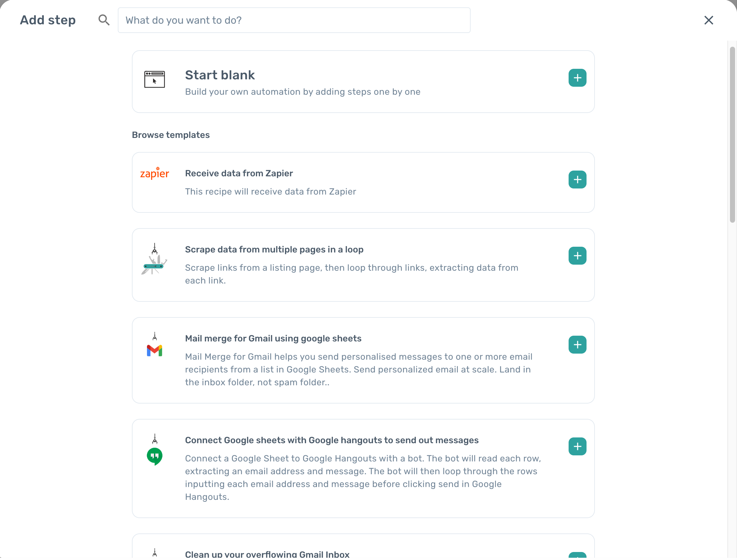Click the search magnifier icon
This screenshot has height=560, width=737.
(104, 20)
